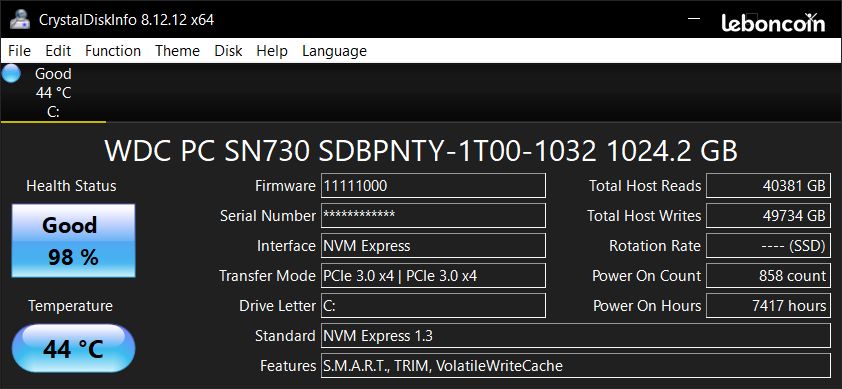Click the Total Host Writes value 49734 GB
This screenshot has height=389, width=842.
tap(768, 215)
